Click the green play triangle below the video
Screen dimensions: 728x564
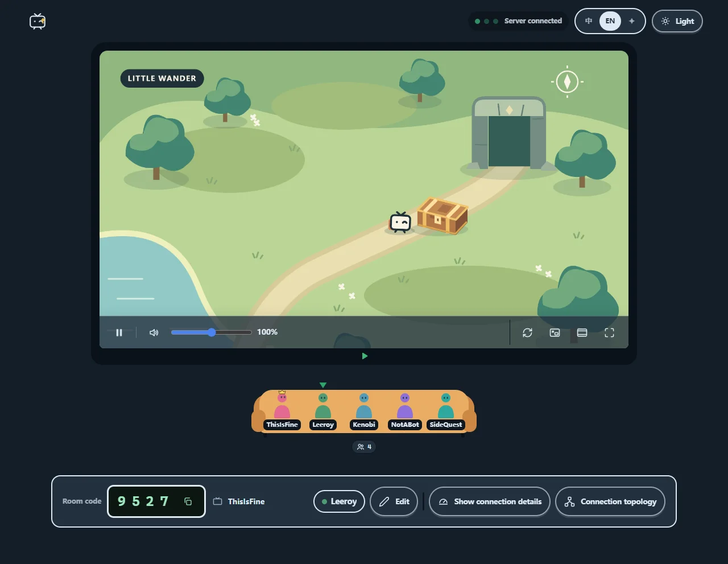pos(365,356)
